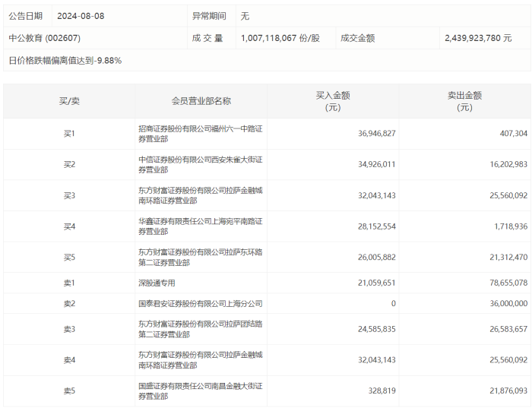Click sell amount 25,560,092 in 卖4 row
The width and height of the screenshot is (532, 408).
(508, 360)
